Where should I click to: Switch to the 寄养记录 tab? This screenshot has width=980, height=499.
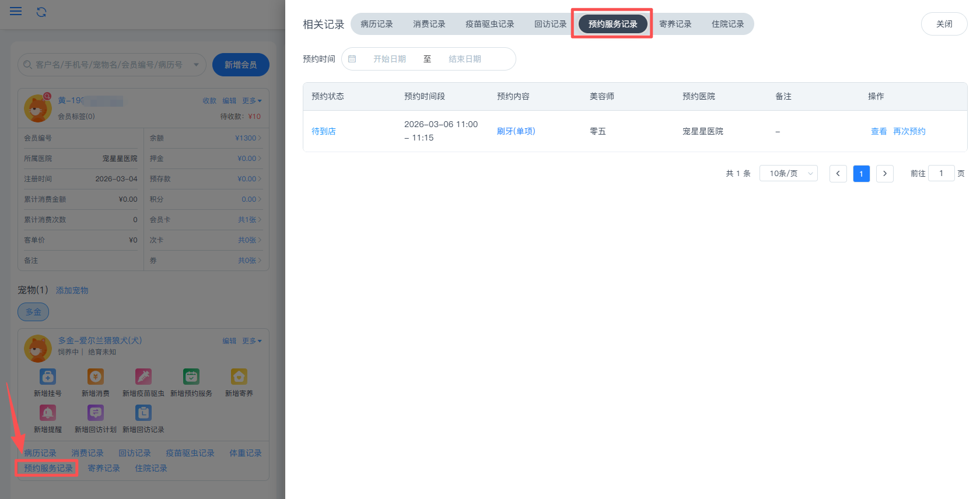point(675,24)
